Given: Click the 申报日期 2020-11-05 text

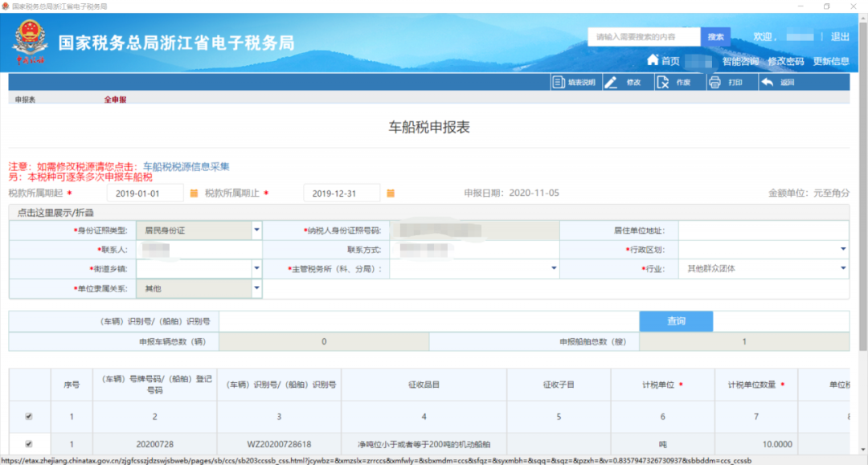Looking at the screenshot, I should [511, 193].
